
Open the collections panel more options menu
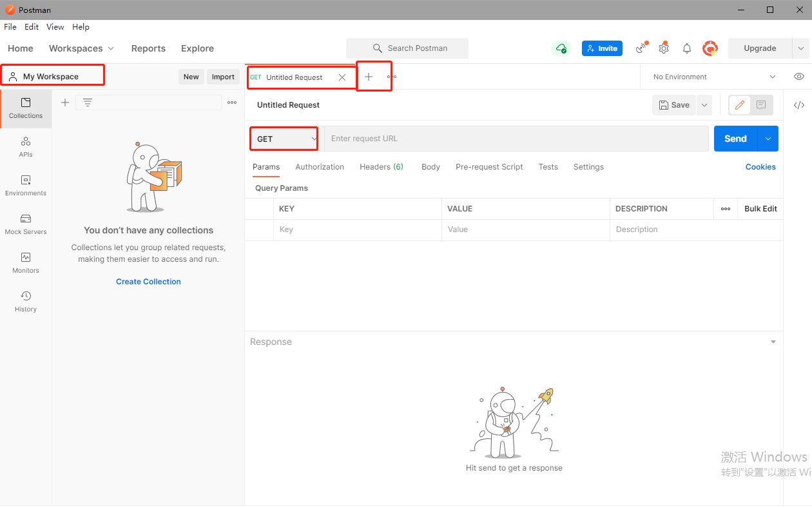tap(232, 103)
